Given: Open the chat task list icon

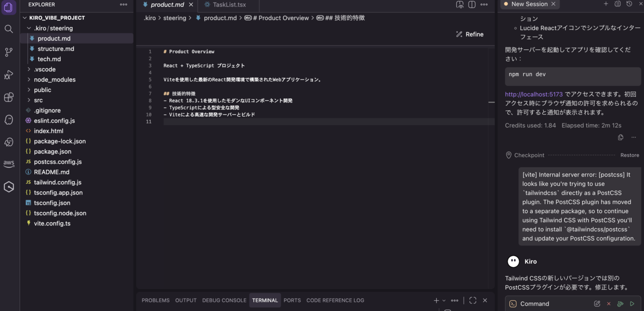Looking at the screenshot, I should [x=618, y=4].
